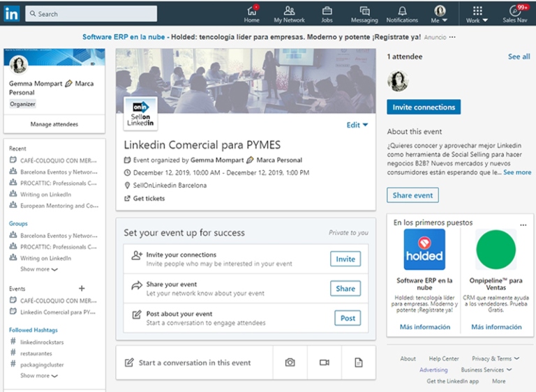The image size is (536, 392).
Task: Expand Show more under Followed Hashtags
Action: [x=38, y=375]
